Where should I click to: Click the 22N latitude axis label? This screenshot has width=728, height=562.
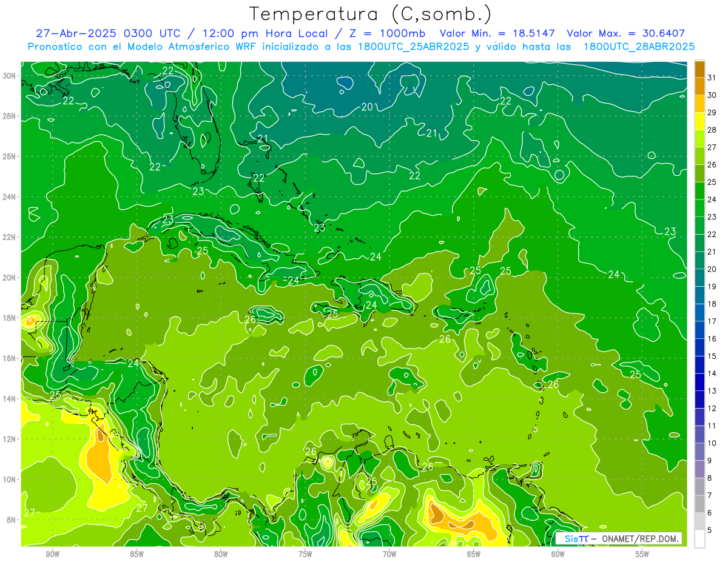click(x=8, y=237)
